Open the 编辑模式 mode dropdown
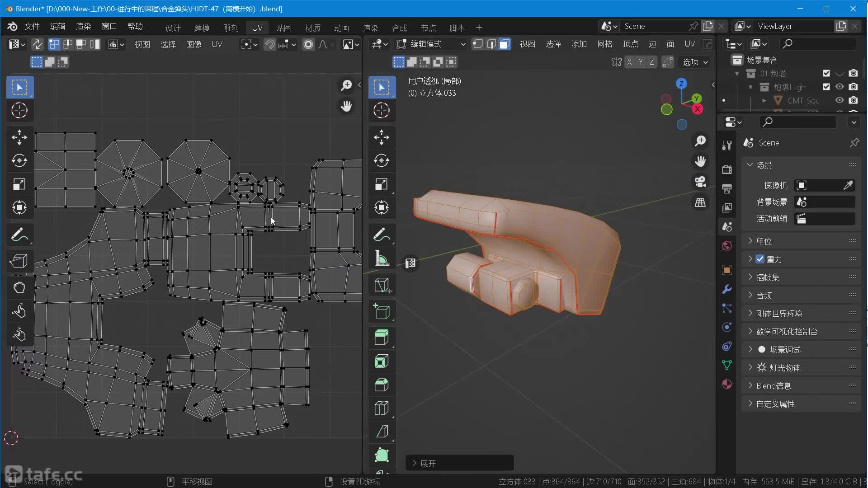 pos(431,44)
